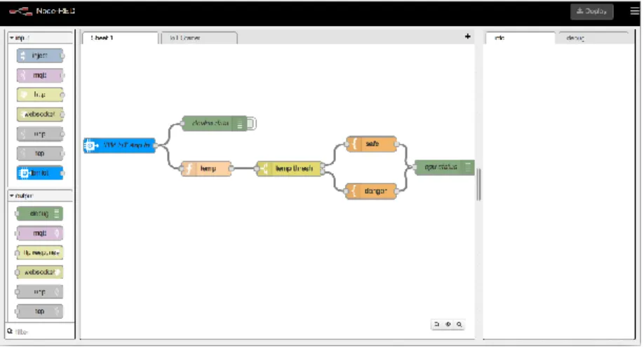Viewport: 644px width, 347px height.
Task: Click the safe template node
Action: [x=372, y=144]
